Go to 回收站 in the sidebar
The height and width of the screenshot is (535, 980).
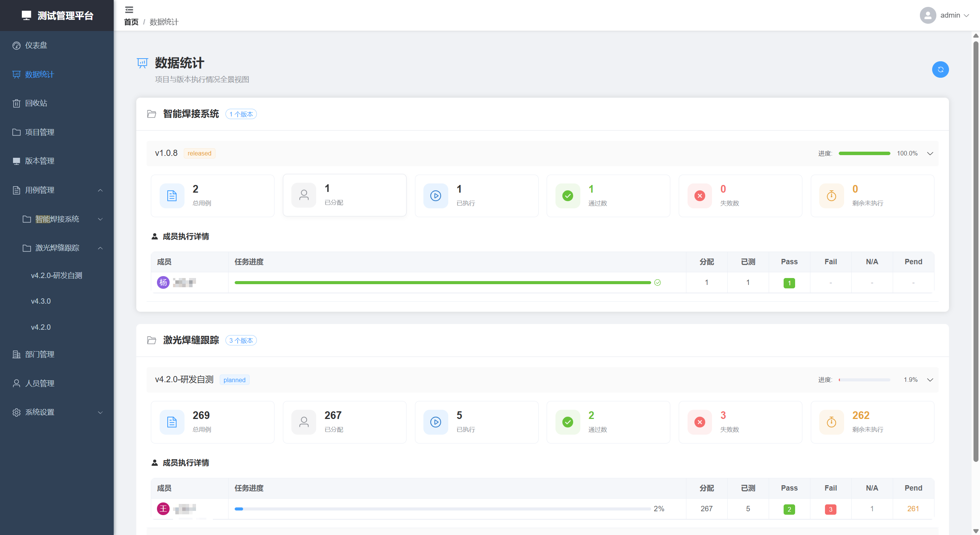tap(36, 103)
